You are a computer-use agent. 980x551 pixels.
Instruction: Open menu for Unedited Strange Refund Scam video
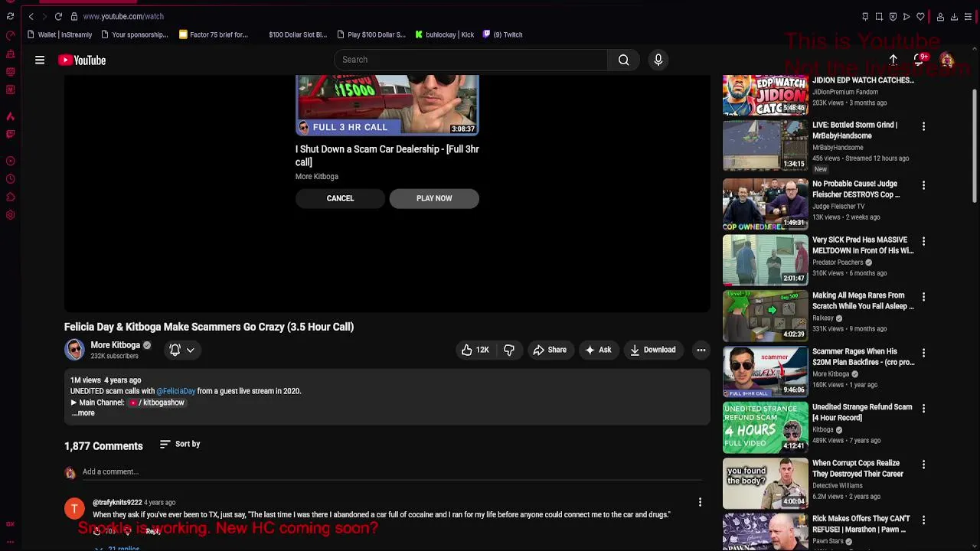pyautogui.click(x=923, y=409)
